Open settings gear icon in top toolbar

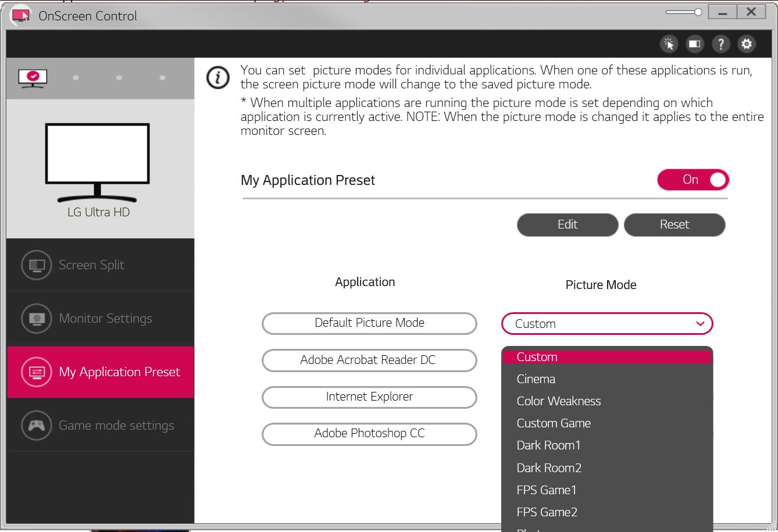click(747, 44)
